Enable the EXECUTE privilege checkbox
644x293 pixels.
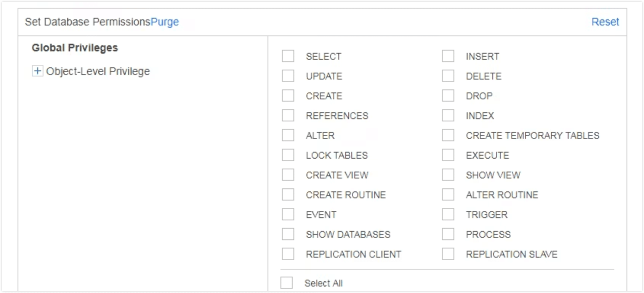pyautogui.click(x=448, y=155)
